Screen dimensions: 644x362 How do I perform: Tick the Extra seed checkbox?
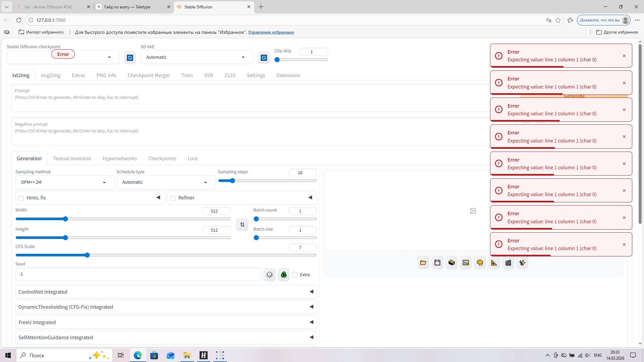[294, 275]
